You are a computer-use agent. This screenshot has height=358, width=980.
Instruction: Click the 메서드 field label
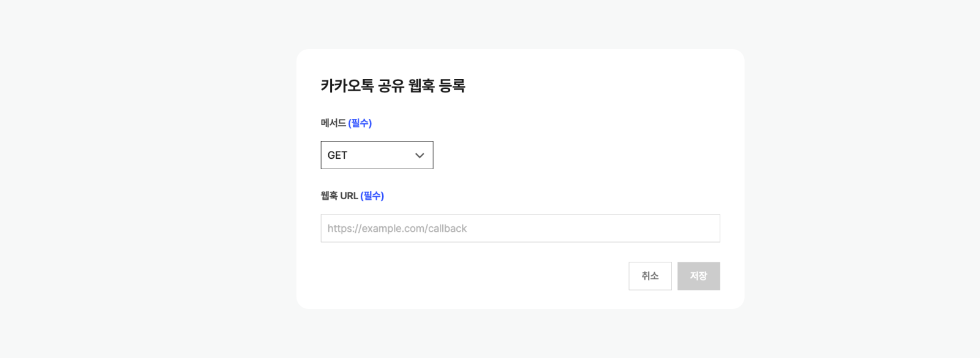[333, 123]
